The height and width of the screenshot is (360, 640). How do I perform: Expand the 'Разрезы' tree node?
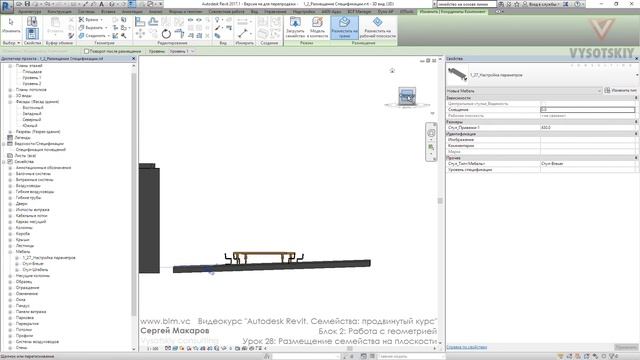[x=10, y=132]
